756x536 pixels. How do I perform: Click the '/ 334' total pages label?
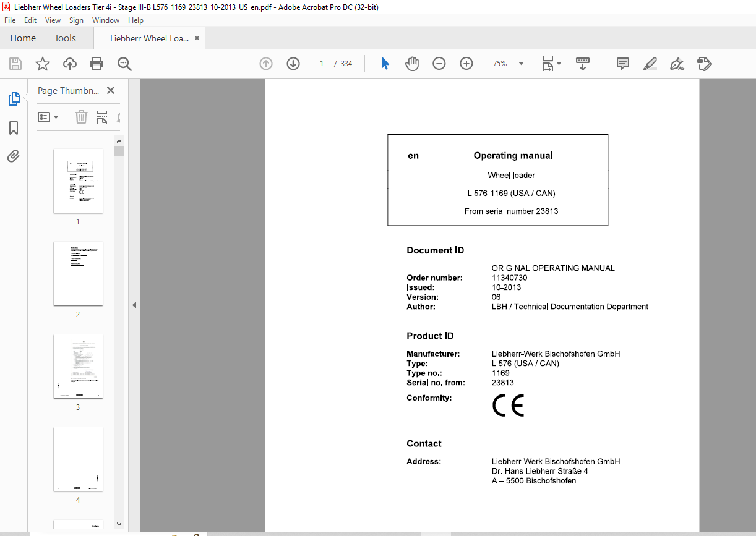[343, 64]
